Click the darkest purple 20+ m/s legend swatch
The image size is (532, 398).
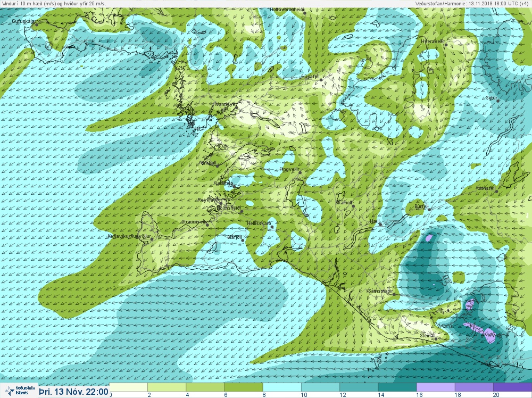click(512, 387)
